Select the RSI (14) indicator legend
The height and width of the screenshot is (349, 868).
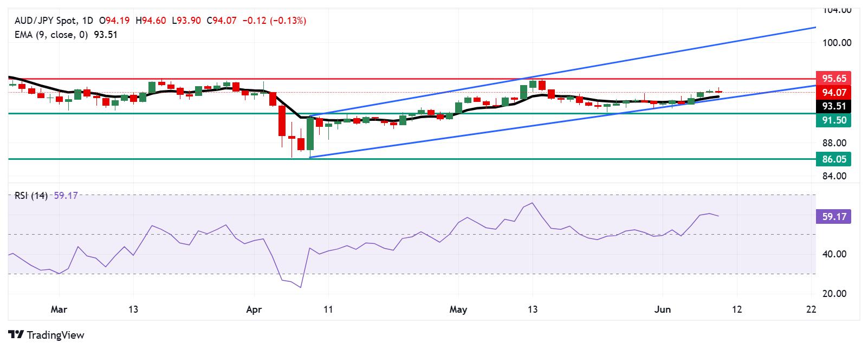coord(32,196)
